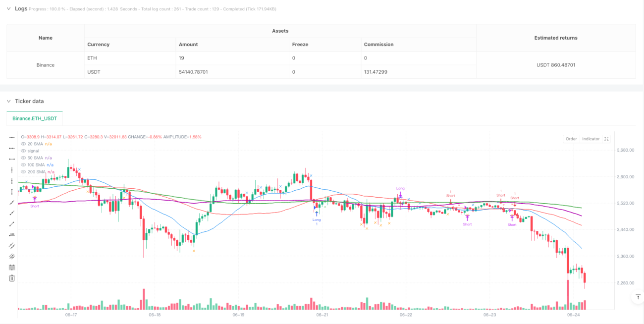Click the fullscreen icon beside Indicator
The image size is (644, 324).
click(x=607, y=139)
